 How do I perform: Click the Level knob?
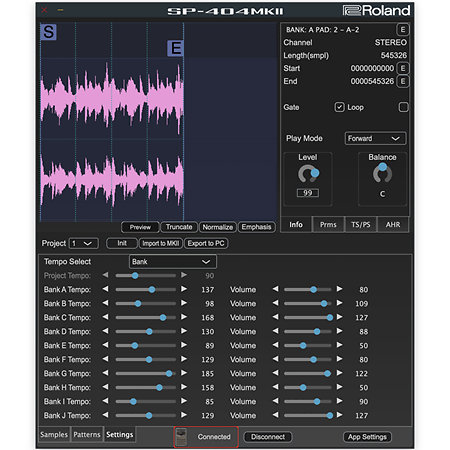point(308,174)
